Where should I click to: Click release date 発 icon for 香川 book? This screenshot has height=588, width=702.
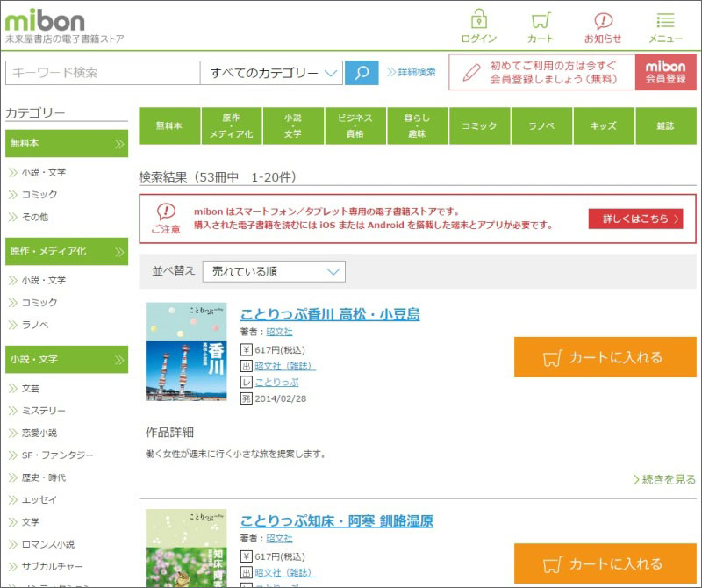247,398
